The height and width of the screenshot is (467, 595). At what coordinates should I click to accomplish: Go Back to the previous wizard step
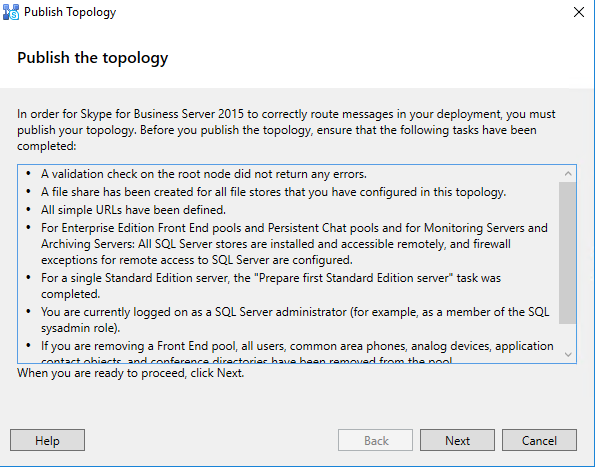click(375, 440)
